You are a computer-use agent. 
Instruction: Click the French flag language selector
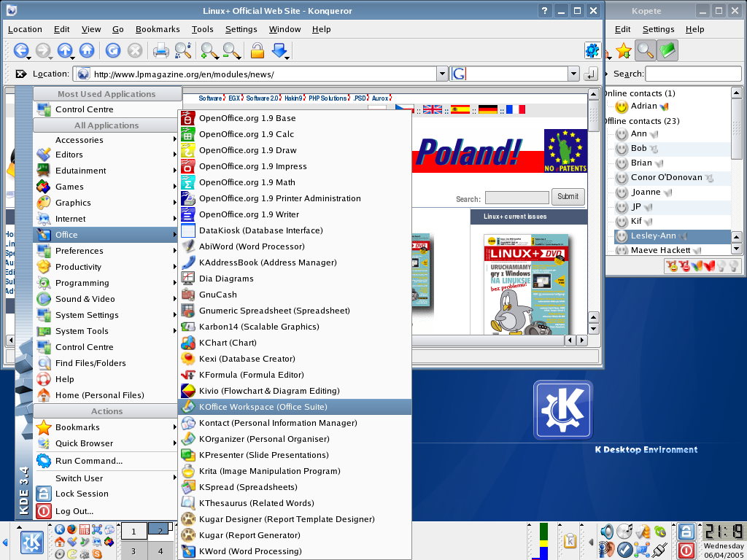(516, 109)
